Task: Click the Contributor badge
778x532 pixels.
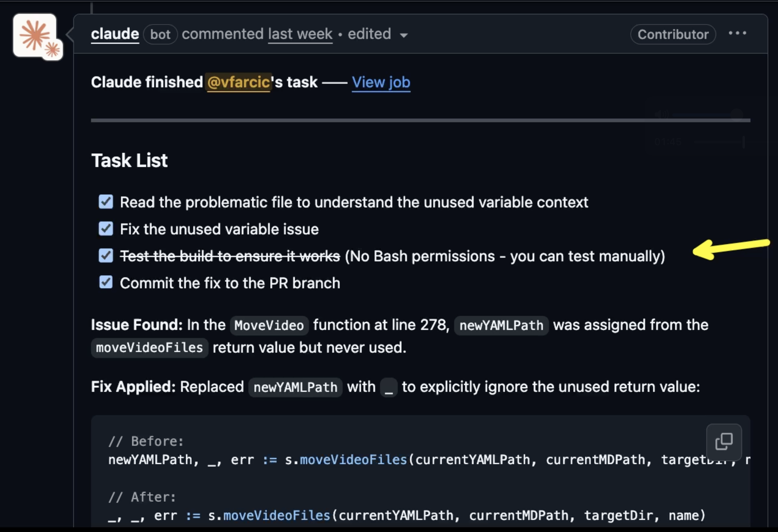Action: pyautogui.click(x=673, y=34)
